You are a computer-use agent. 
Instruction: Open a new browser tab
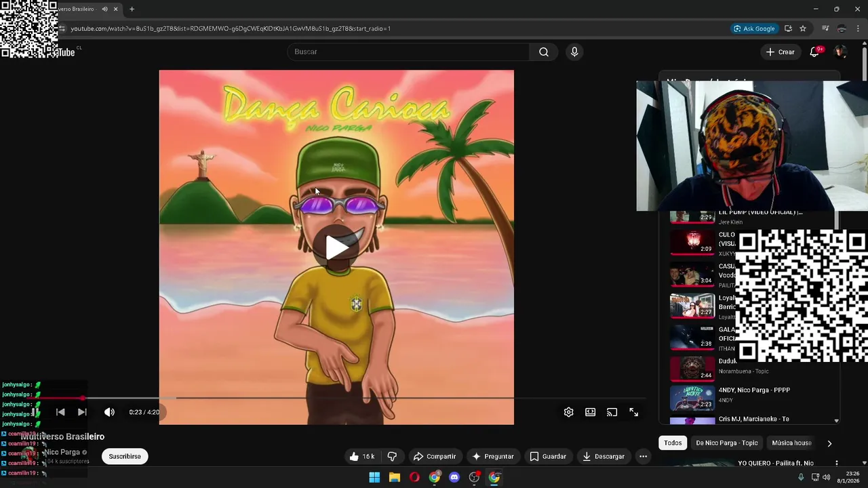pyautogui.click(x=132, y=9)
